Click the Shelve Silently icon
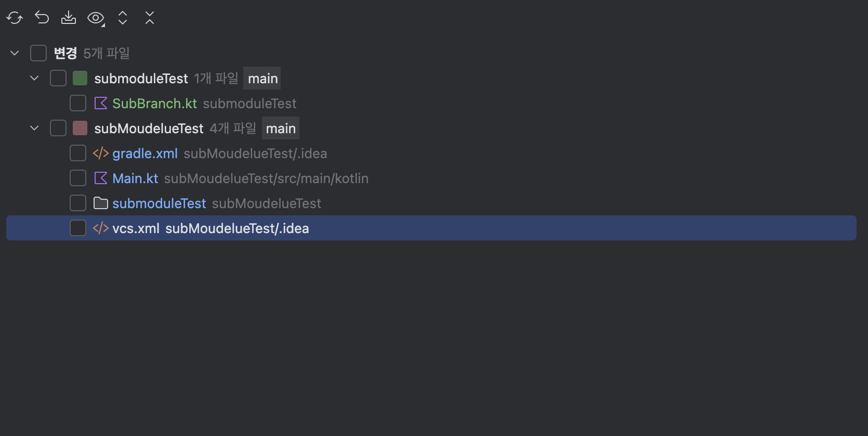The height and width of the screenshot is (436, 868). click(69, 17)
